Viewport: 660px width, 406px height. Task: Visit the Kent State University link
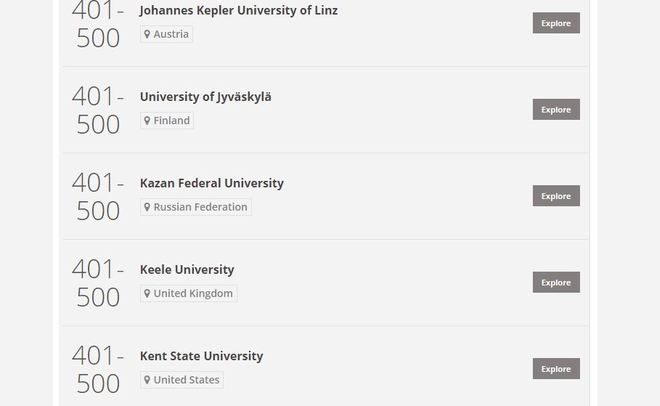tap(201, 356)
